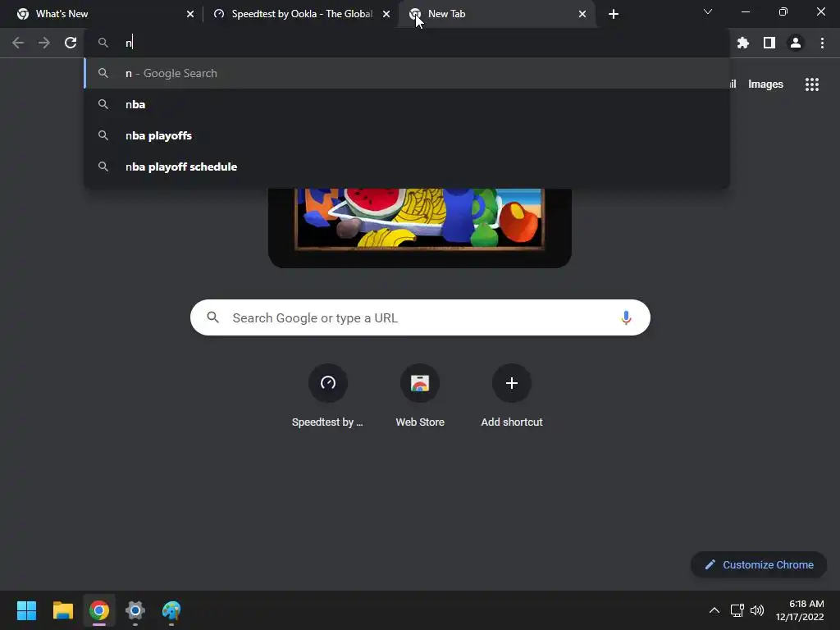Close the What's New tab
The width and height of the screenshot is (840, 630).
tap(190, 14)
